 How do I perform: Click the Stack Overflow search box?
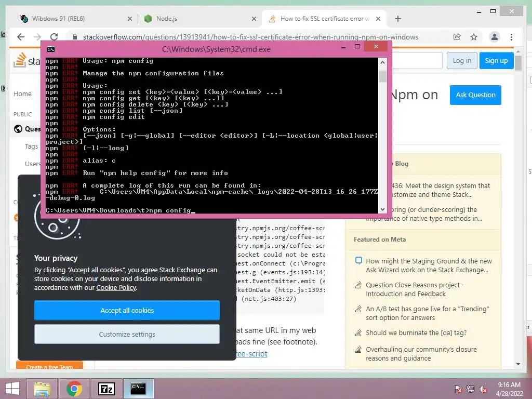(417, 60)
